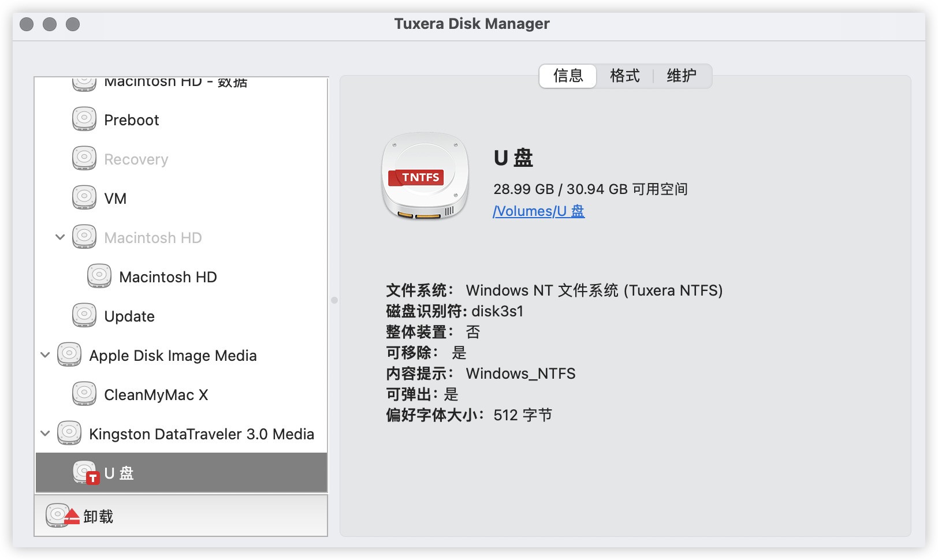Click the CleanMyMac X disk image icon
Image resolution: width=938 pixels, height=560 pixels.
tap(84, 394)
